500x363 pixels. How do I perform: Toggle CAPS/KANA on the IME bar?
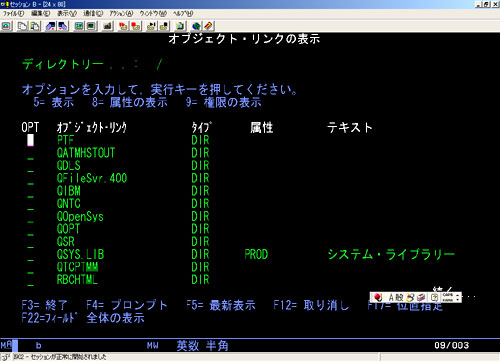pos(448,297)
